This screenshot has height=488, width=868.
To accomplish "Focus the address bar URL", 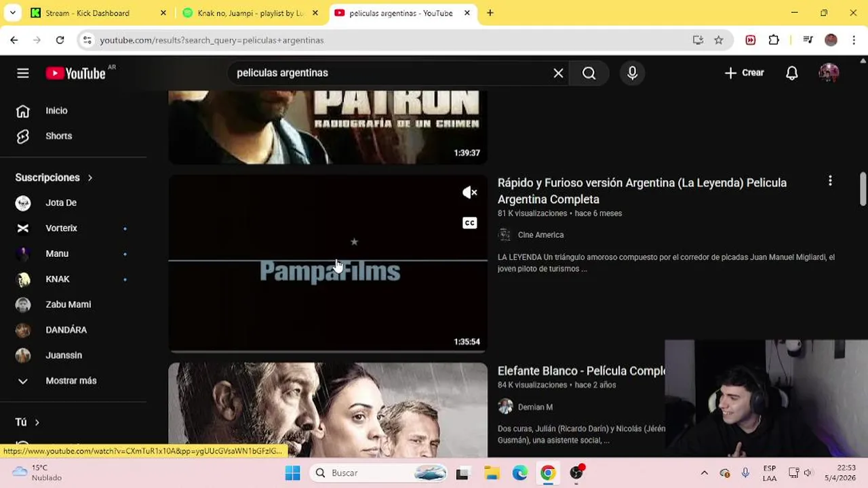I will pos(212,40).
